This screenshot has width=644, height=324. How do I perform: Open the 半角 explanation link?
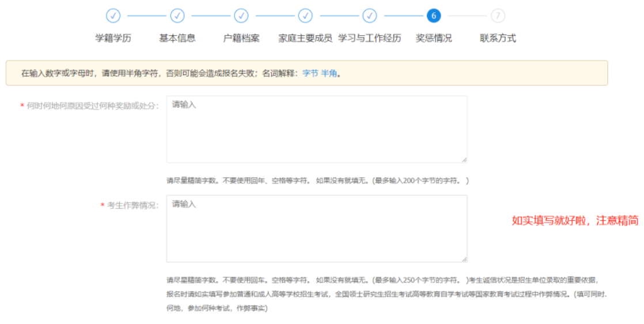coord(328,73)
